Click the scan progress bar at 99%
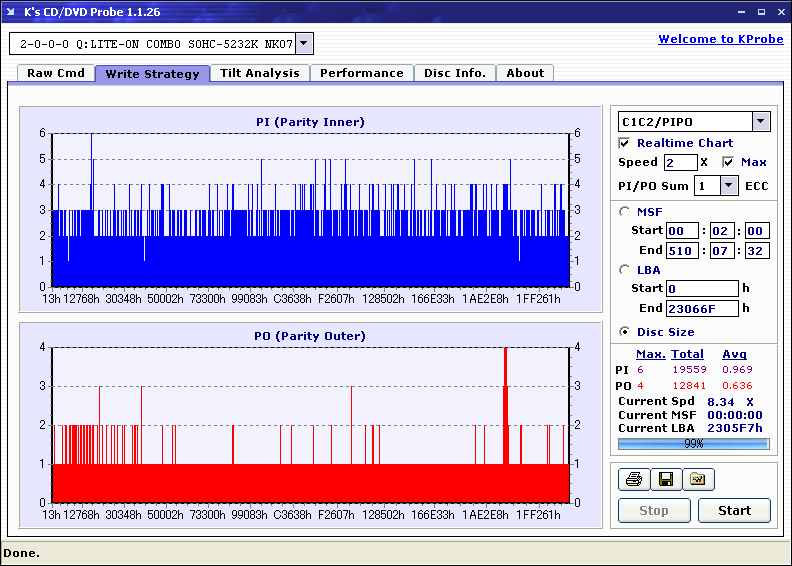The height and width of the screenshot is (566, 792). pos(693,443)
